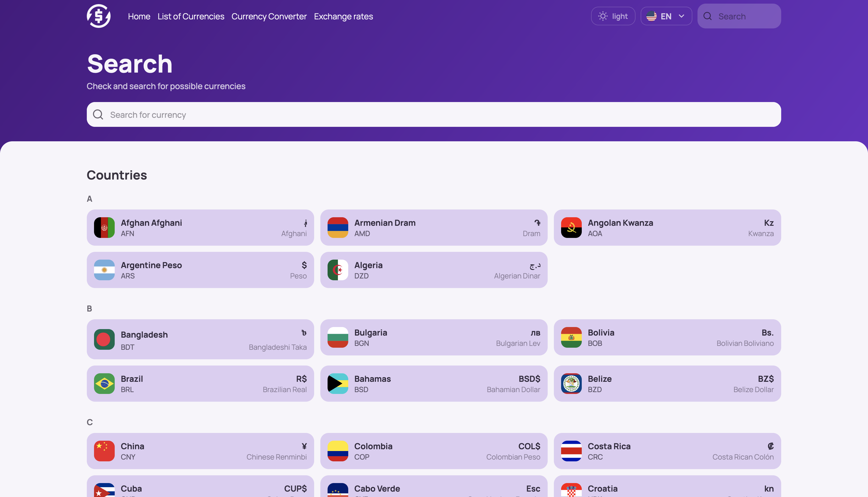868x497 pixels.
Task: Click the currency site logo icon
Action: point(98,15)
